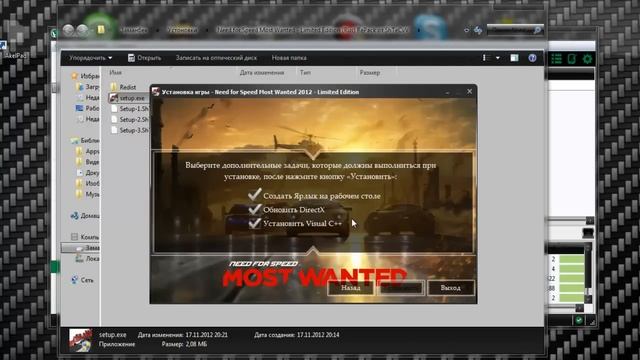This screenshot has width=640, height=360.
Task: Click the Выход button in the installer
Action: pyautogui.click(x=451, y=288)
